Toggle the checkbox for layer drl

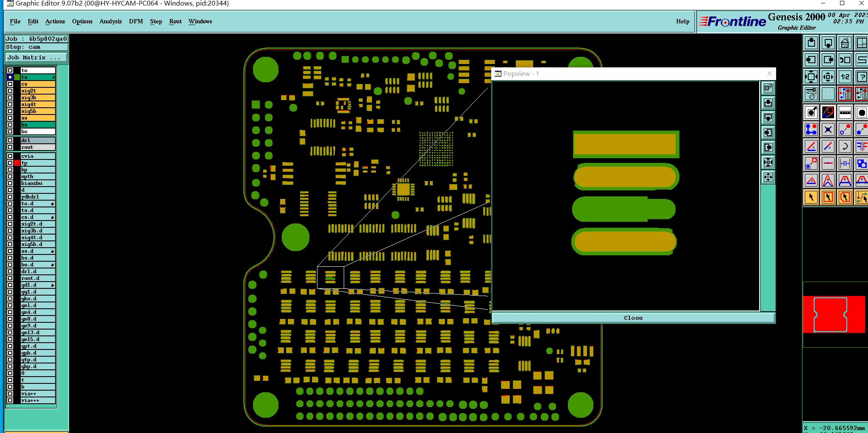coord(10,140)
